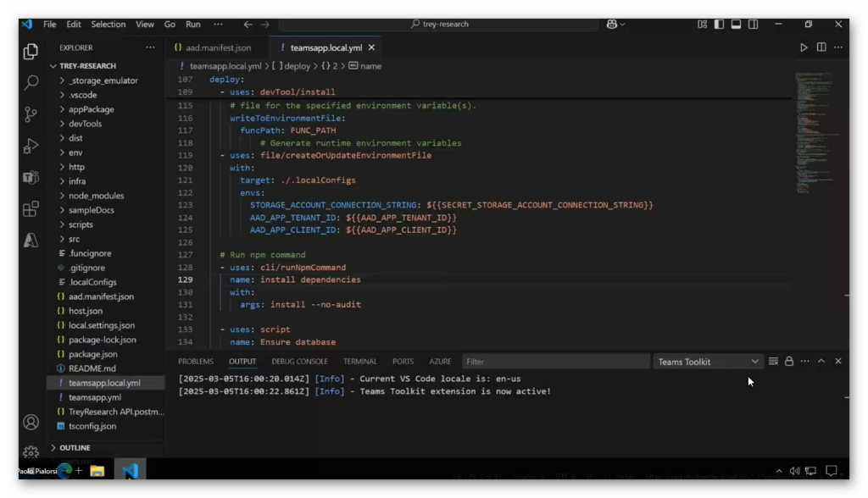The width and height of the screenshot is (868, 498).
Task: Maximize the panel size
Action: coord(821,362)
